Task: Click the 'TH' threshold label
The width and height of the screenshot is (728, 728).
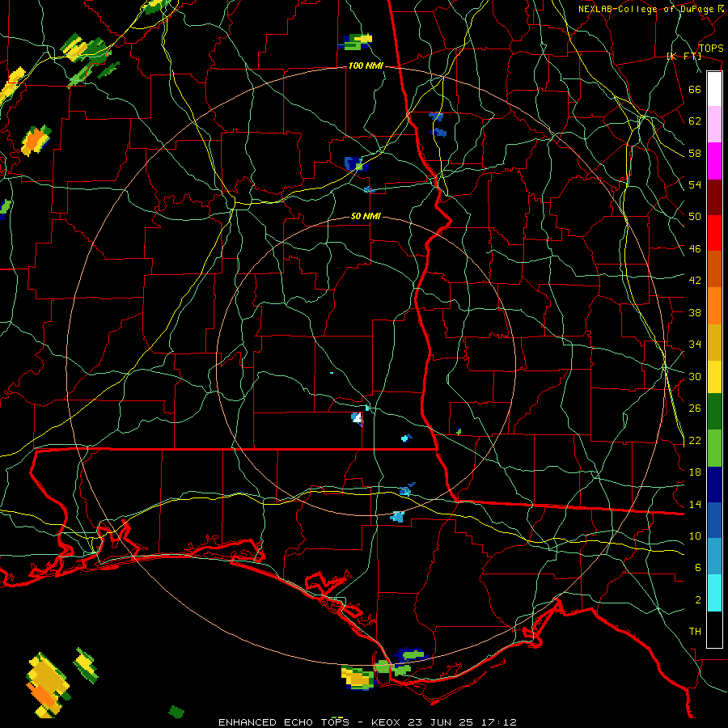Action: point(695,631)
